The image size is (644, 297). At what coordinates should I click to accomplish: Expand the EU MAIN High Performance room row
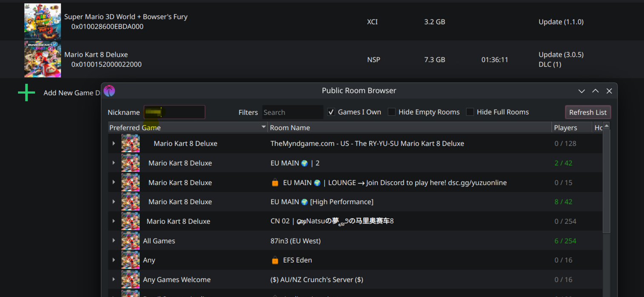[x=114, y=202]
